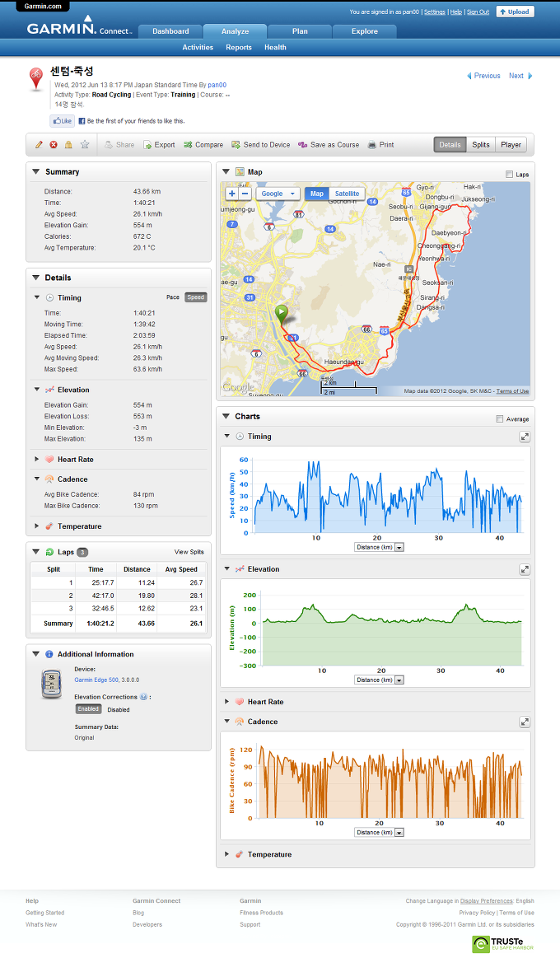Open the Google map provider dropdown
The height and width of the screenshot is (972, 560).
point(278,194)
